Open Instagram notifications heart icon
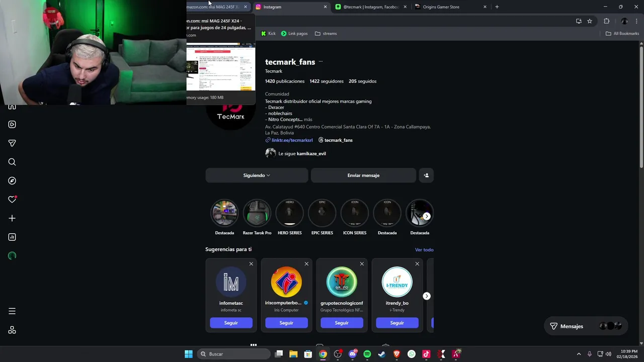Image resolution: width=644 pixels, height=362 pixels. pos(12,200)
